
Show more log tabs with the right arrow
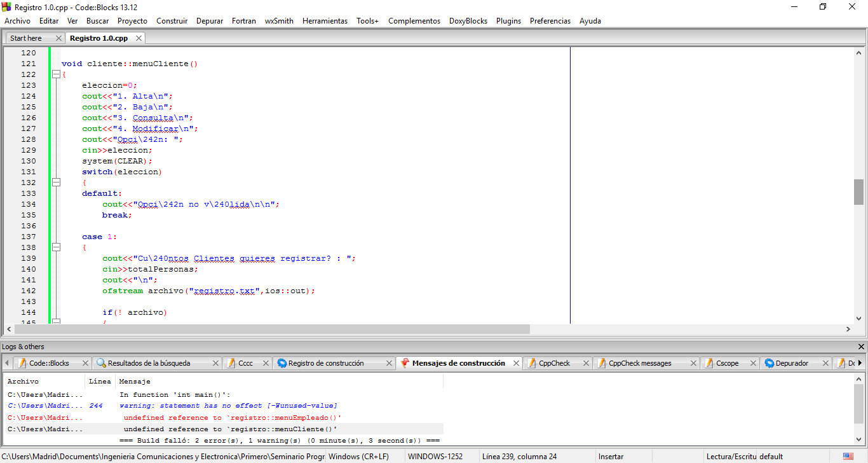click(860, 363)
